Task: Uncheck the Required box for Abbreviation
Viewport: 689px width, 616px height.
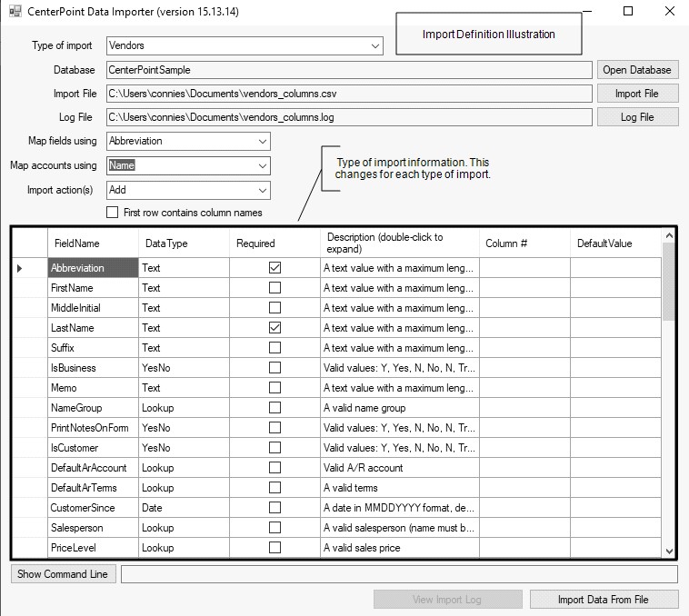Action: point(275,268)
